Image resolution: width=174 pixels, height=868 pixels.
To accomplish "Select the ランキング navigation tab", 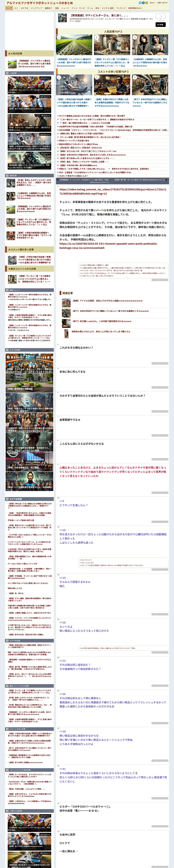I will coord(121,8).
